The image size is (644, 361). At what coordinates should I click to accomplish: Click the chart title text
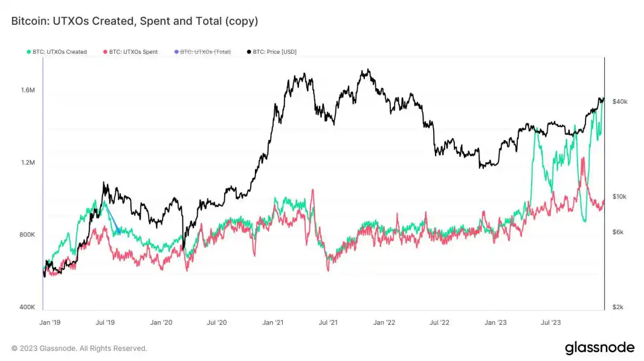pos(135,21)
